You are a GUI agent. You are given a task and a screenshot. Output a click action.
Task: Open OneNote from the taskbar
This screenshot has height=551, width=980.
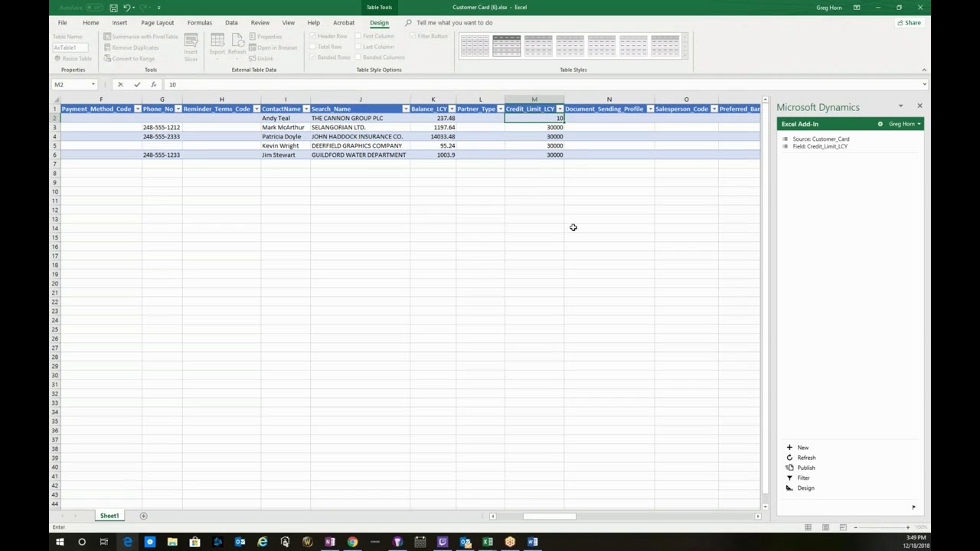(330, 542)
